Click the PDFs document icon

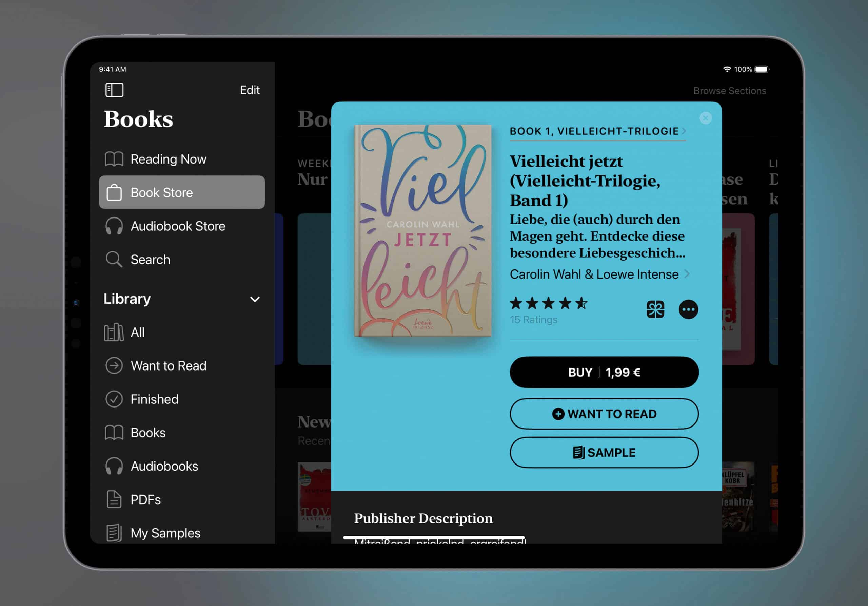click(114, 500)
